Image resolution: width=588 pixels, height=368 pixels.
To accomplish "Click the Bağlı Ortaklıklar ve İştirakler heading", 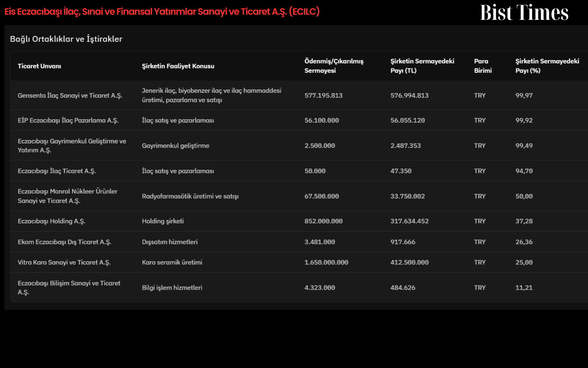I will (66, 39).
